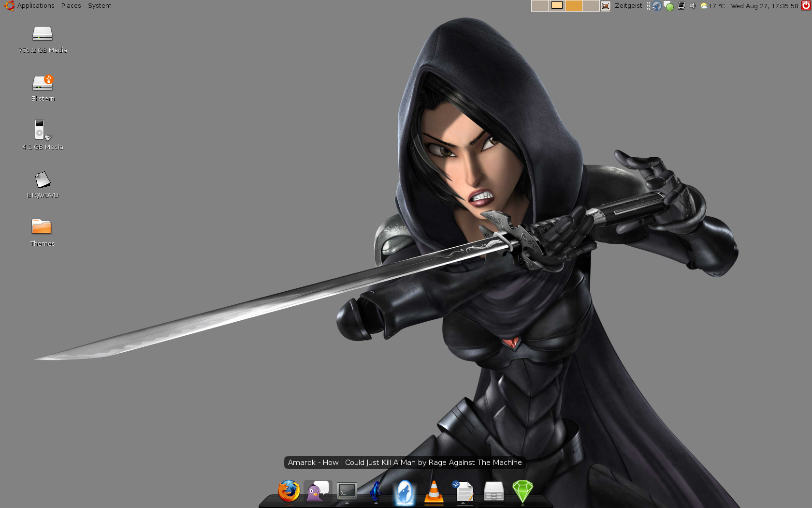Image resolution: width=812 pixels, height=508 pixels.
Task: Open the calendar from the date clock
Action: 765,6
